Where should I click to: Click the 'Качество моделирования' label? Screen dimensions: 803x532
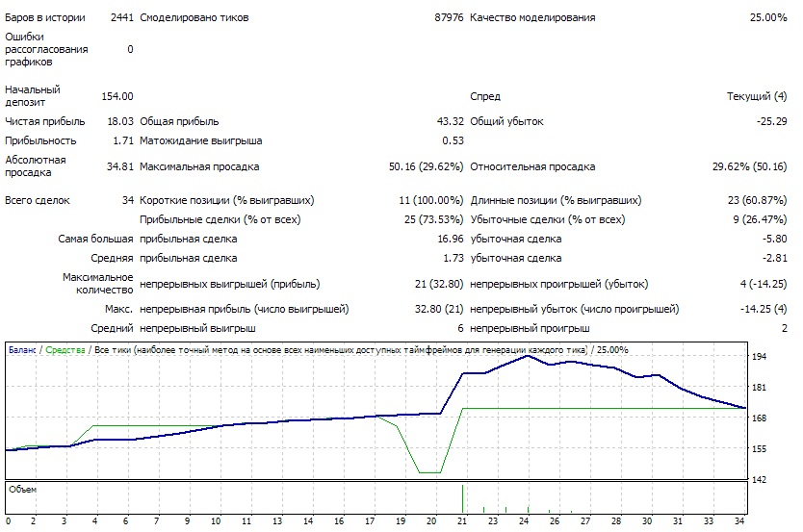(x=532, y=17)
